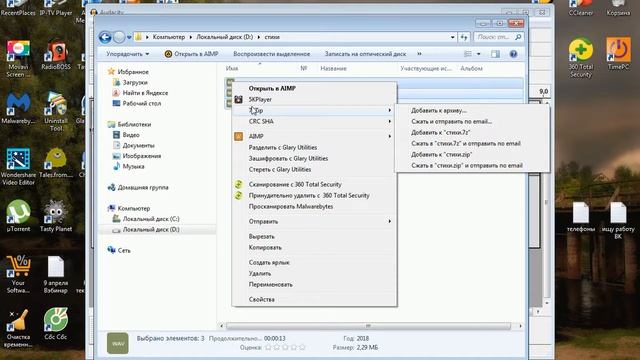Select Найти в Яндексе in sidebar
Image resolution: width=640 pixels, height=360 pixels.
pyautogui.click(x=145, y=93)
